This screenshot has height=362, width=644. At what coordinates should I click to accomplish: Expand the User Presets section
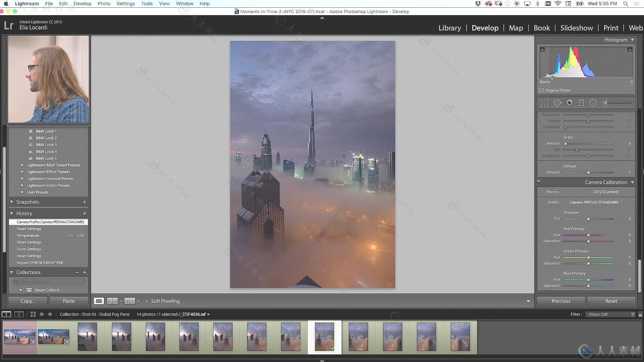click(x=22, y=192)
